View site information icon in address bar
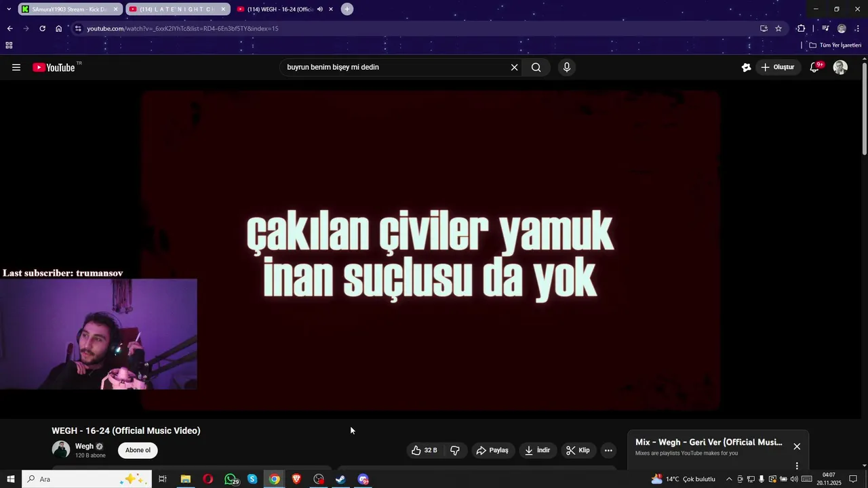 coord(79,28)
